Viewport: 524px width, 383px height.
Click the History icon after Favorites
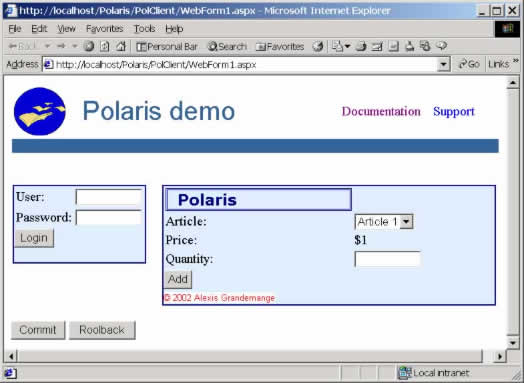coord(318,46)
